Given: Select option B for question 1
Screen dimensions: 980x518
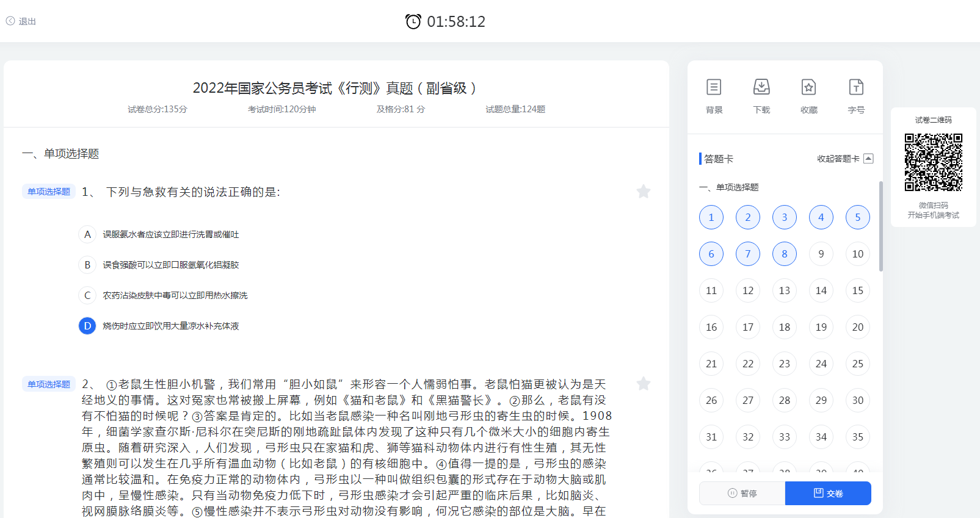Looking at the screenshot, I should [87, 265].
